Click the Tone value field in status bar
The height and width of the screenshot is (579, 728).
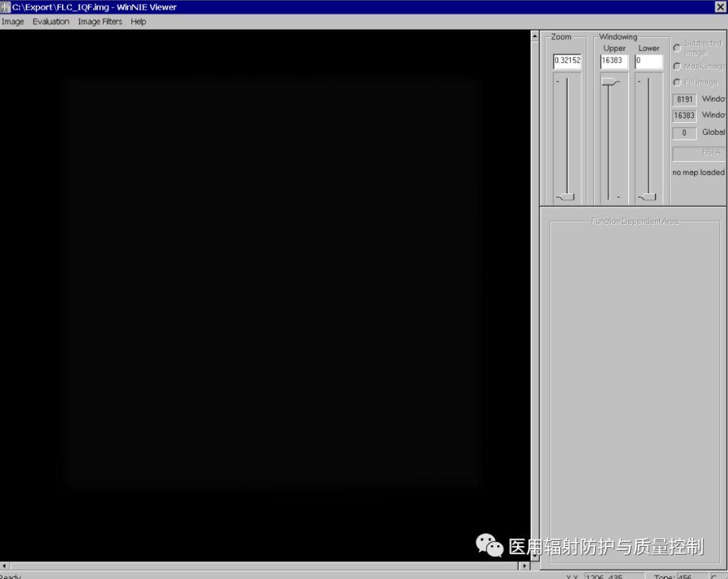coord(692,576)
